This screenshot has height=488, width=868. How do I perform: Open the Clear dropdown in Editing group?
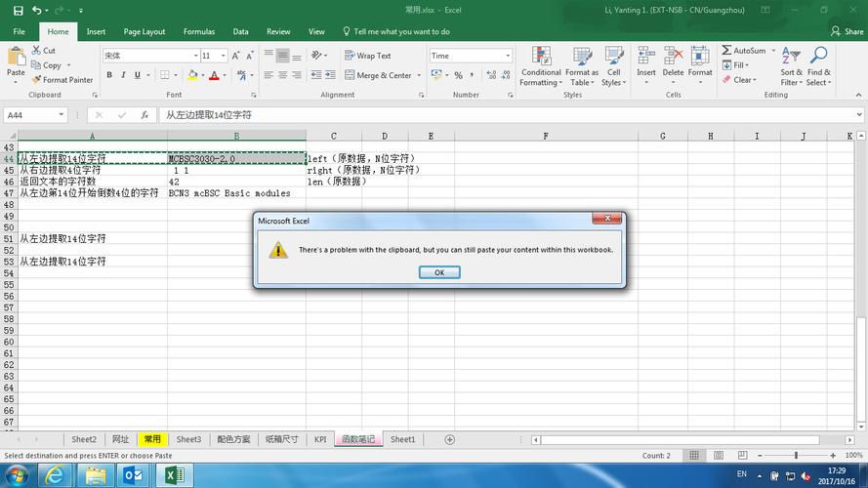[x=739, y=80]
